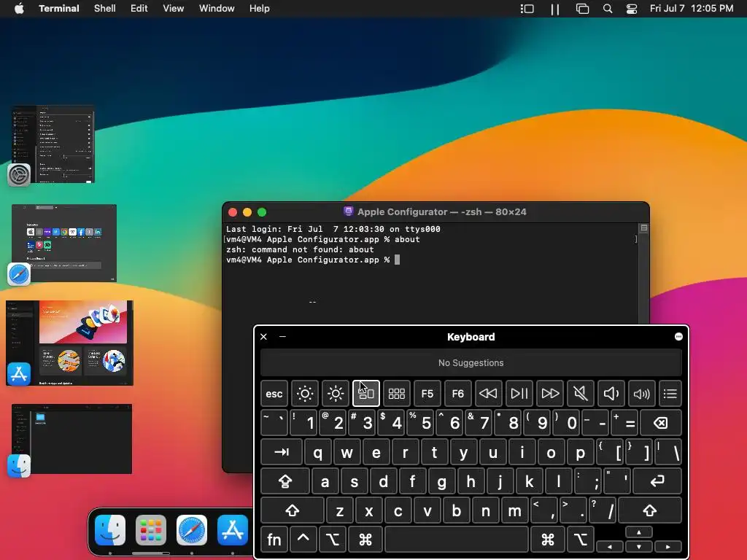Open the Window menu
This screenshot has width=747, height=560.
pos(217,9)
